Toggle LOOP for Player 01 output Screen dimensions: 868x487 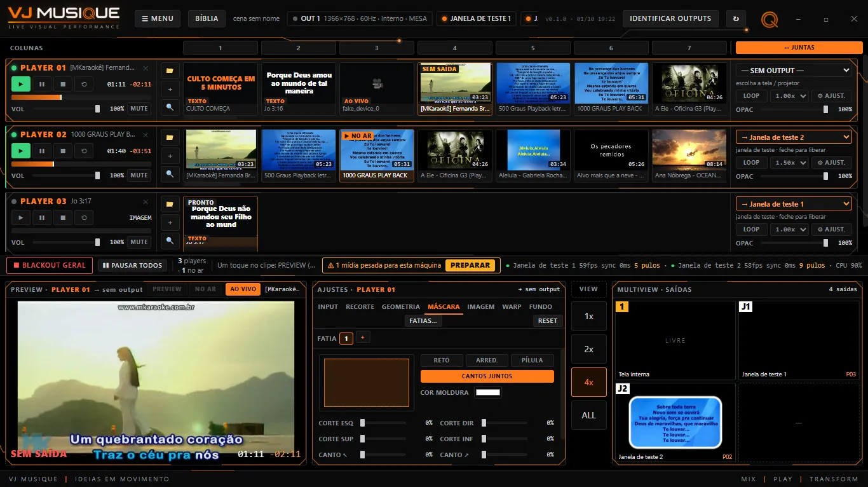pos(751,96)
